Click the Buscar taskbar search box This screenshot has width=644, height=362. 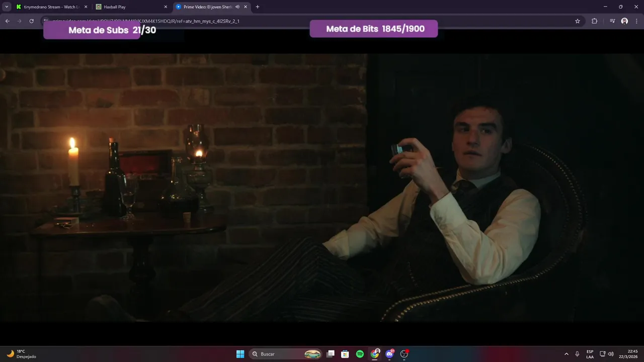click(x=286, y=354)
